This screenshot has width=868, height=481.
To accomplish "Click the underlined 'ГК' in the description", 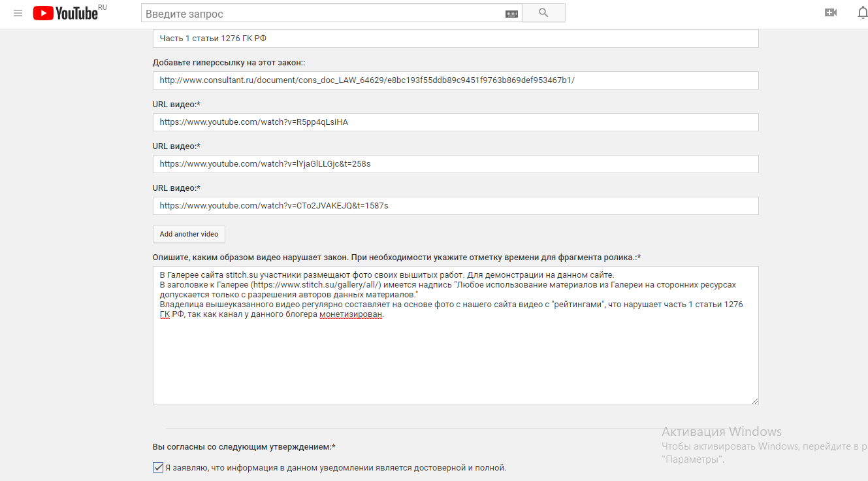I will coord(165,314).
